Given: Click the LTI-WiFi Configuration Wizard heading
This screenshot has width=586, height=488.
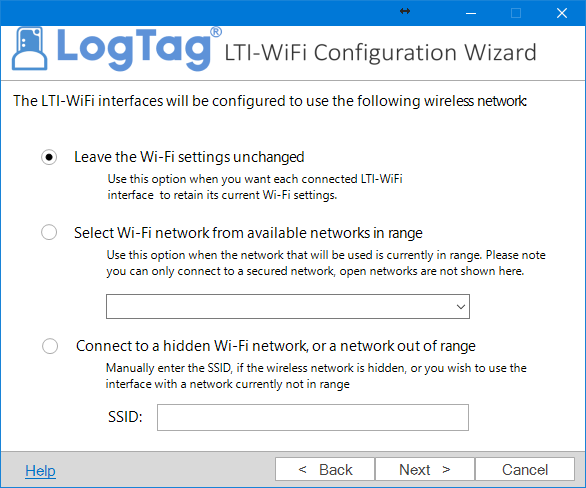Looking at the screenshot, I should pyautogui.click(x=380, y=52).
